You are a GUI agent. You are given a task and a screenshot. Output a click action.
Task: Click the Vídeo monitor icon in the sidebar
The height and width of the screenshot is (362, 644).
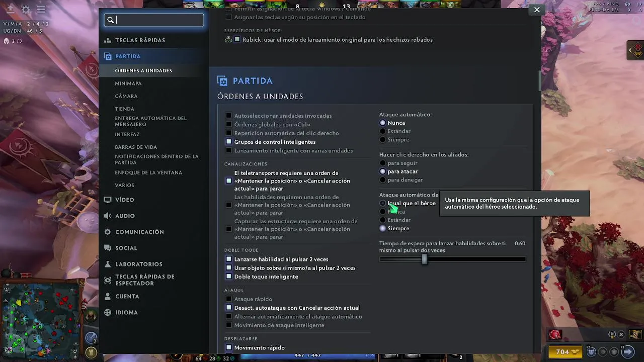click(108, 200)
